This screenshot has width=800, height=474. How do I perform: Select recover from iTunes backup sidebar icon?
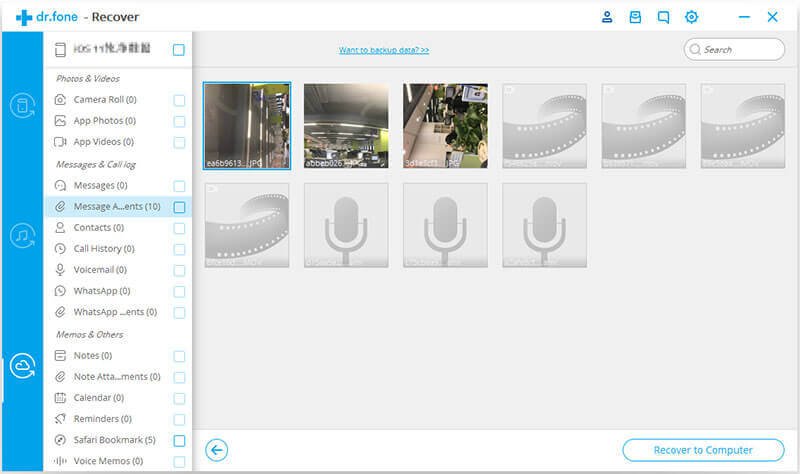[x=22, y=236]
